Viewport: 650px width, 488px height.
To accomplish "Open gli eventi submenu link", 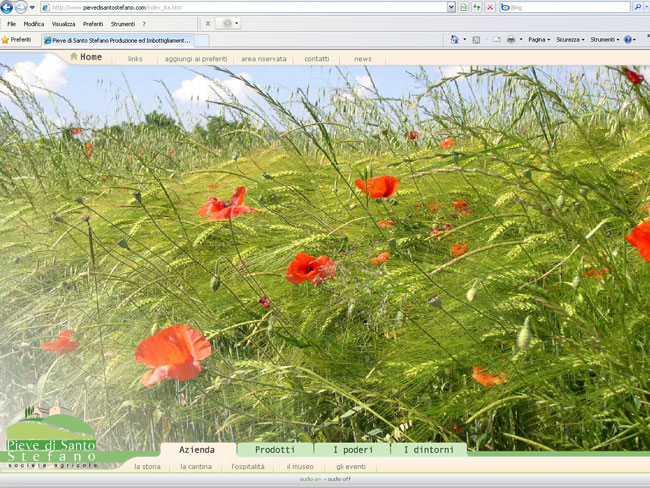I will [x=351, y=467].
